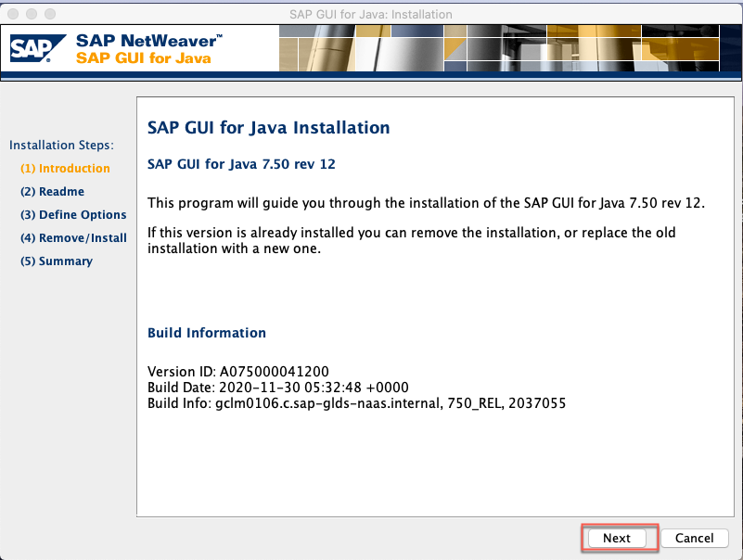Click the Next button to proceed
Image resolution: width=743 pixels, height=560 pixels.
tap(618, 538)
